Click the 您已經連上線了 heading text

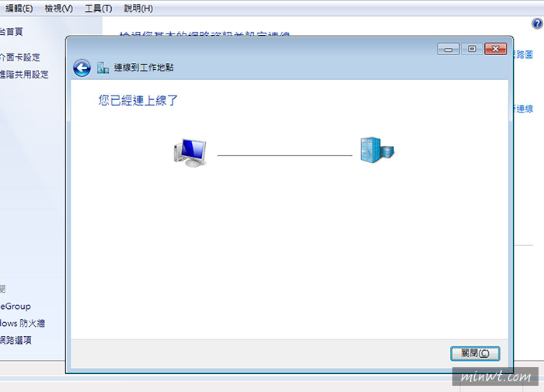coord(138,100)
